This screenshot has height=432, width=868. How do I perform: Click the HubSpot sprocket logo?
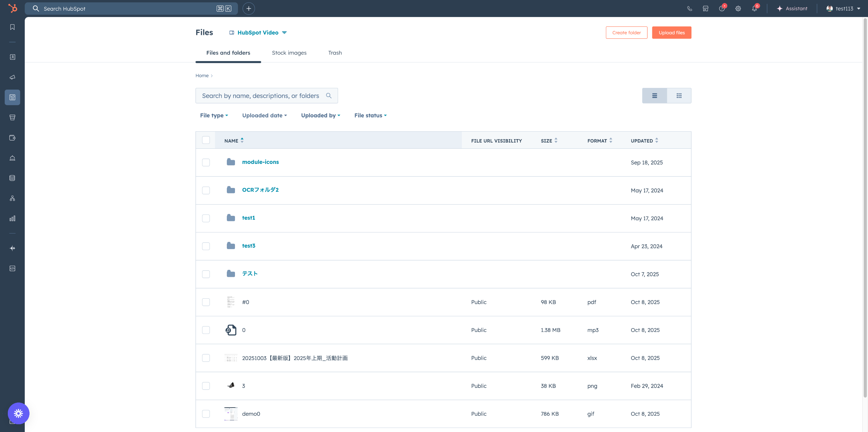pos(13,8)
